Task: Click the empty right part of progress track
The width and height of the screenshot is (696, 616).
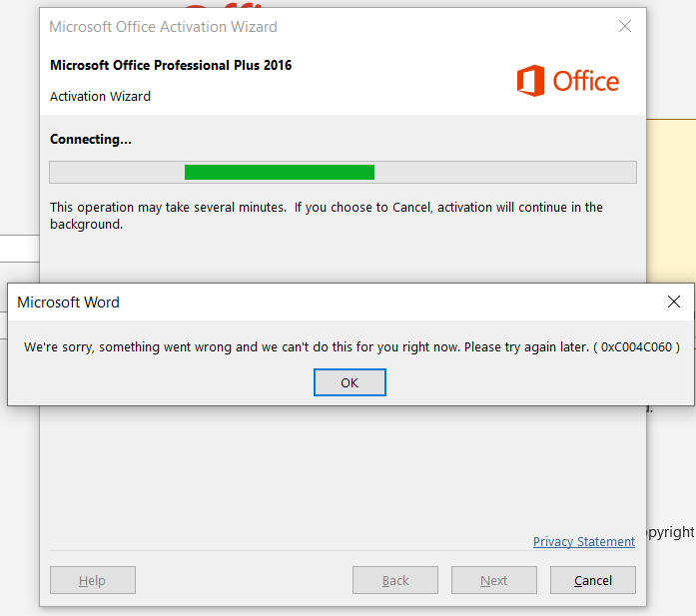Action: coord(505,172)
